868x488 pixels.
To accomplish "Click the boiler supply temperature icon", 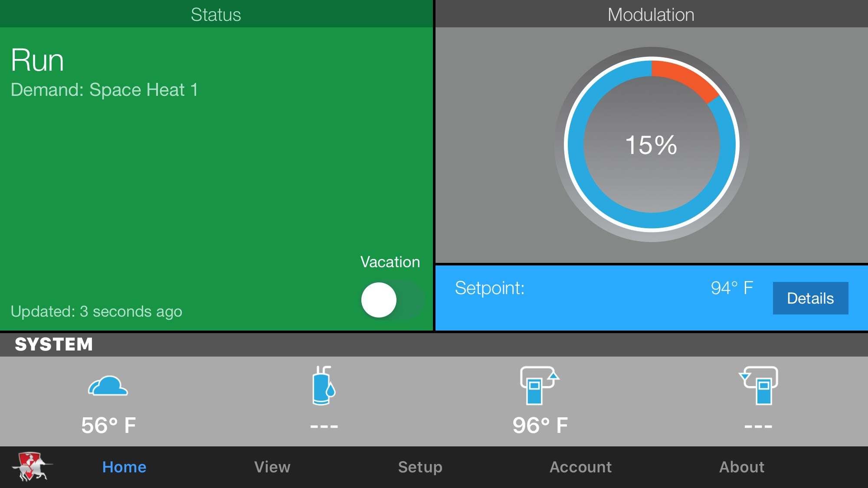I will click(x=539, y=386).
